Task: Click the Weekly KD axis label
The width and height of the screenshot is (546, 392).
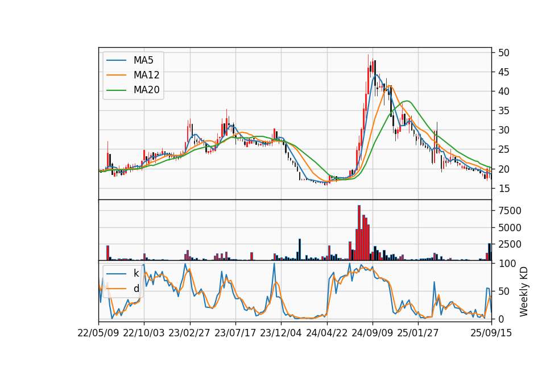Action: click(524, 291)
